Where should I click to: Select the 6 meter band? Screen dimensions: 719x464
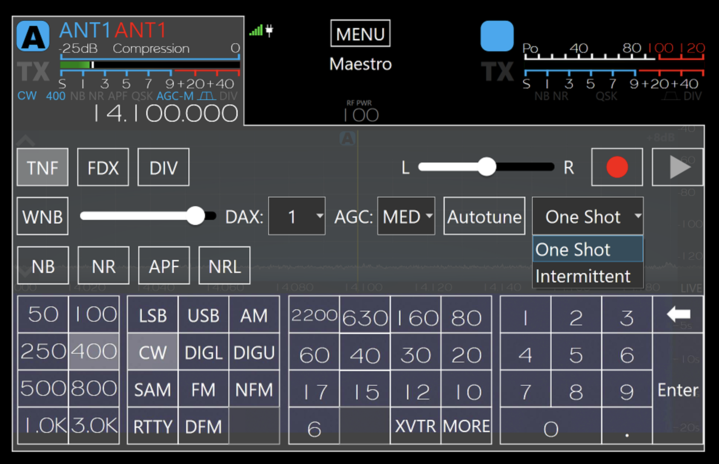point(314,426)
